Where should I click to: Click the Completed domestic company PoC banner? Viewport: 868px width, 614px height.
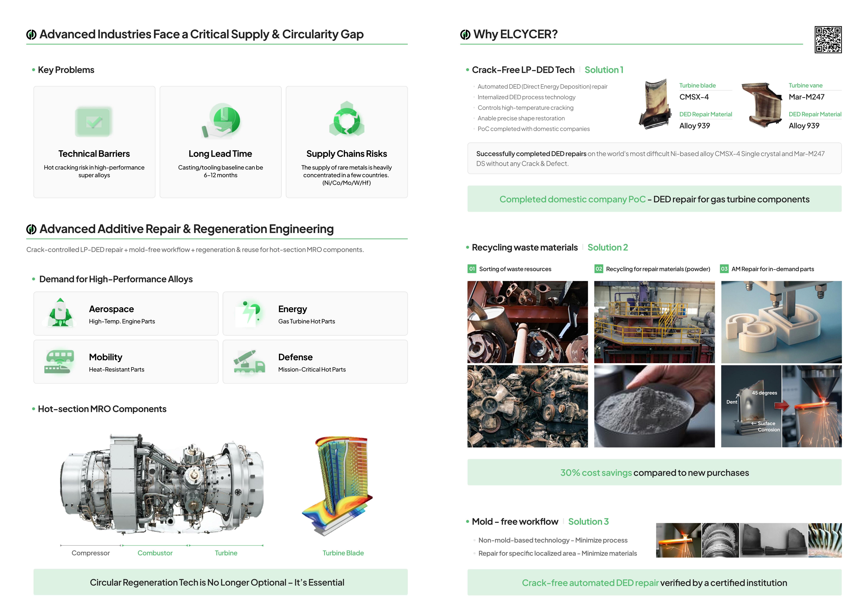pos(654,199)
